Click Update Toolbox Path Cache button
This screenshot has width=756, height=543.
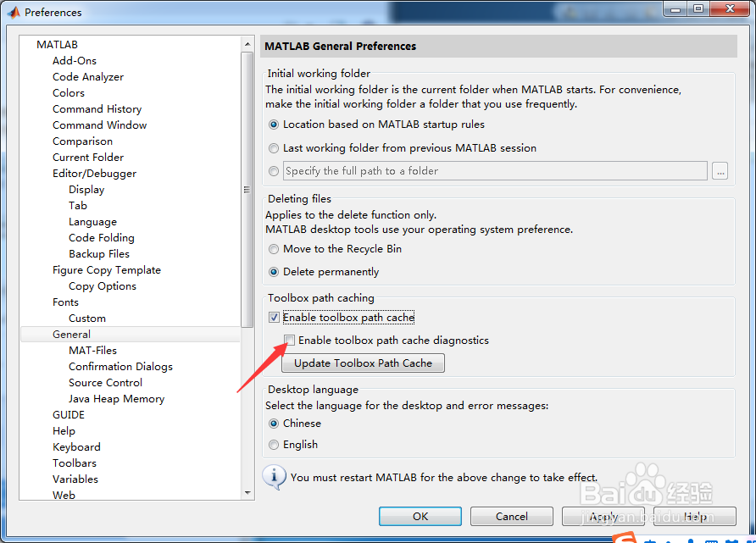click(363, 363)
